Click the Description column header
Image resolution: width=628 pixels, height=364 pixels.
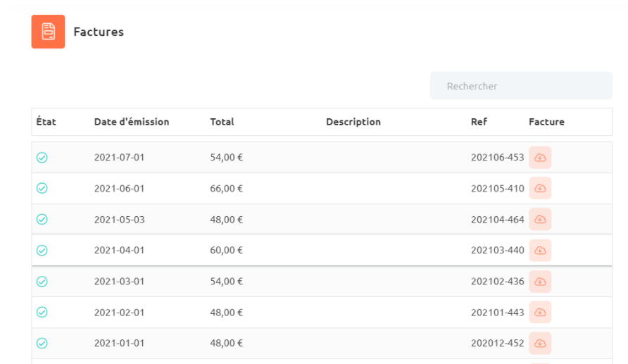tap(353, 122)
